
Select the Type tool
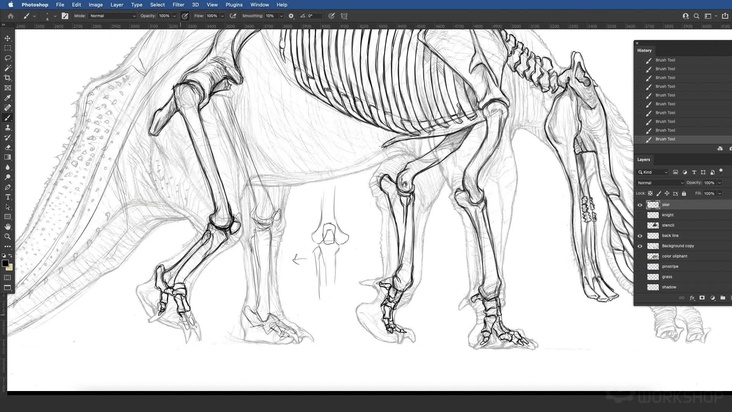7,197
